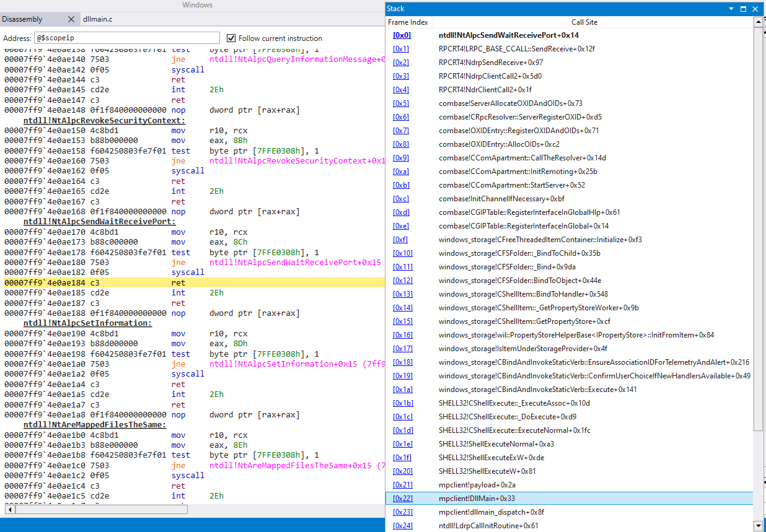The image size is (766, 532).
Task: Open stack frame [0x23] link
Action: [403, 512]
